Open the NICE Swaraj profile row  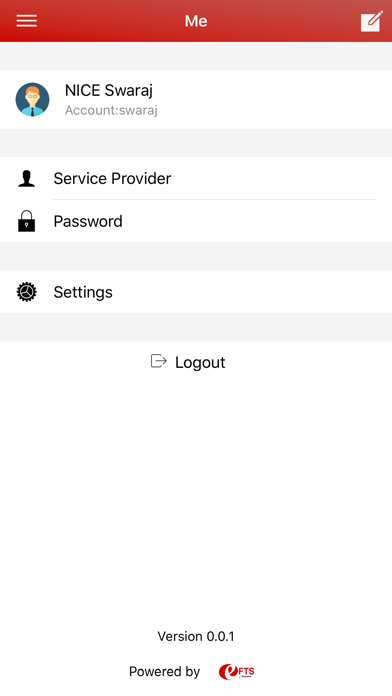pos(196,99)
